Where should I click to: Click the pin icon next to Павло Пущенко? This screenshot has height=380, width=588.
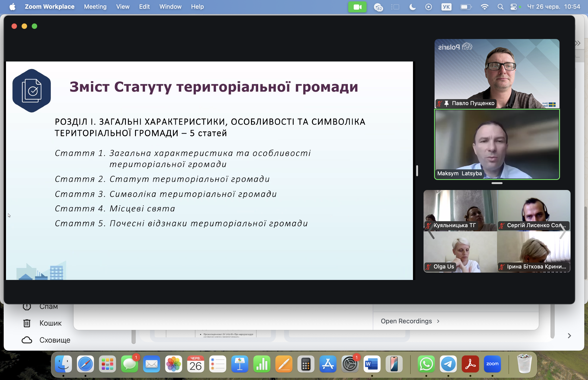(x=446, y=103)
